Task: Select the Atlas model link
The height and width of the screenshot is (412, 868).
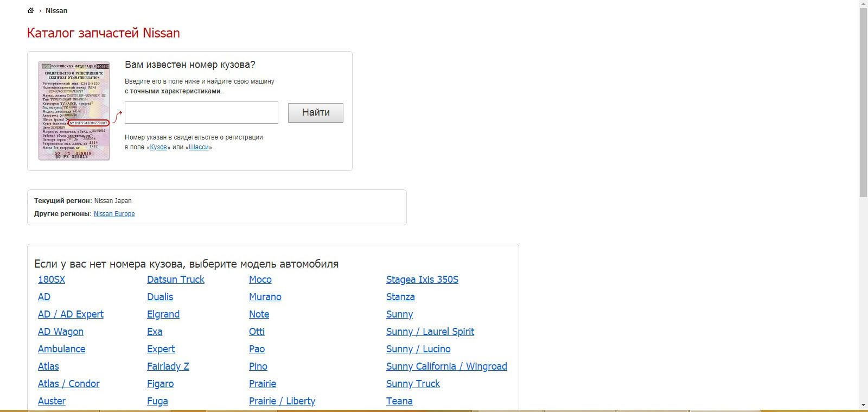Action: point(48,366)
